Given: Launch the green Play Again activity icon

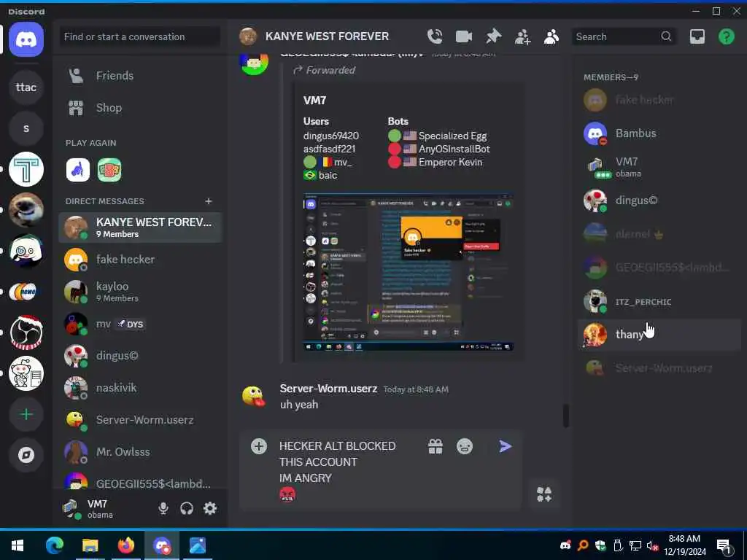Looking at the screenshot, I should pos(109,170).
